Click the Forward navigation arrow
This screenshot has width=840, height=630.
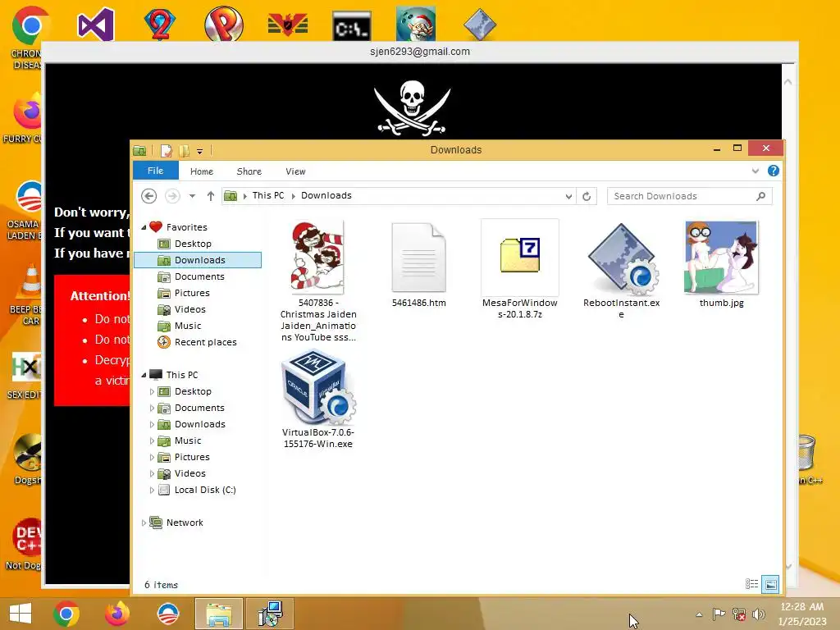point(172,196)
